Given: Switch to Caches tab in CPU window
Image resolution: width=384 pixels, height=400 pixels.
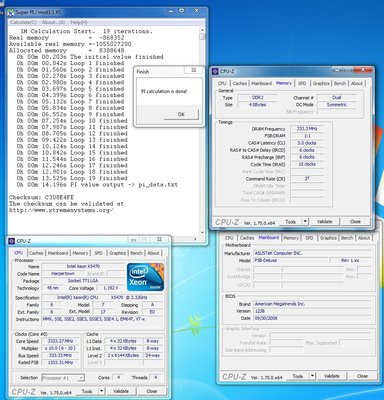Looking at the screenshot, I should pyautogui.click(x=36, y=253).
